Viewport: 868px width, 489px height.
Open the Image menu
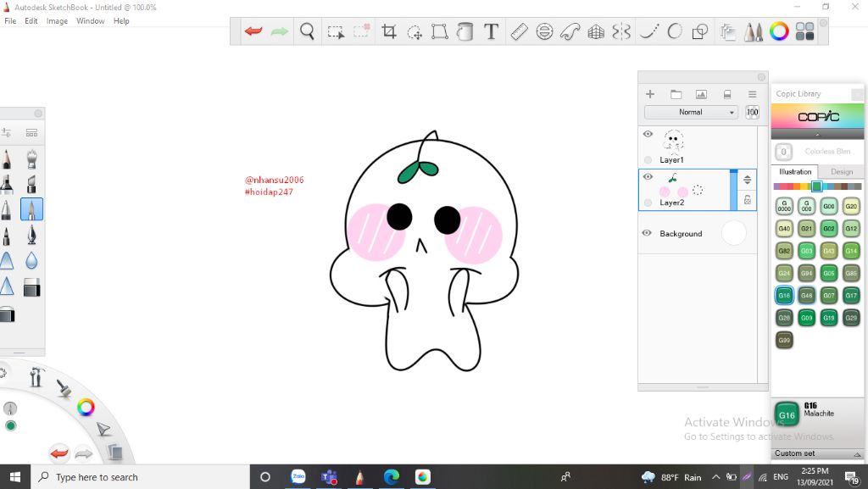click(x=57, y=21)
